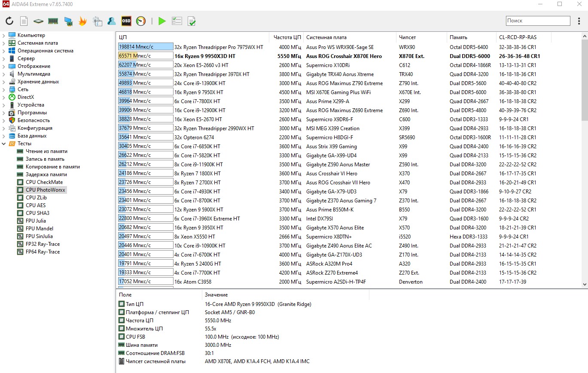The width and height of the screenshot is (588, 373).
Task: Select CPU SHA3 test
Action: click(37, 213)
